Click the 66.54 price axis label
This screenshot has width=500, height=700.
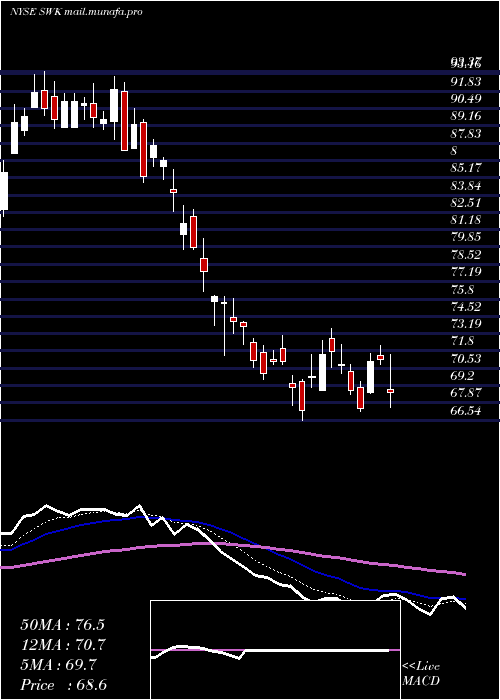tap(466, 411)
